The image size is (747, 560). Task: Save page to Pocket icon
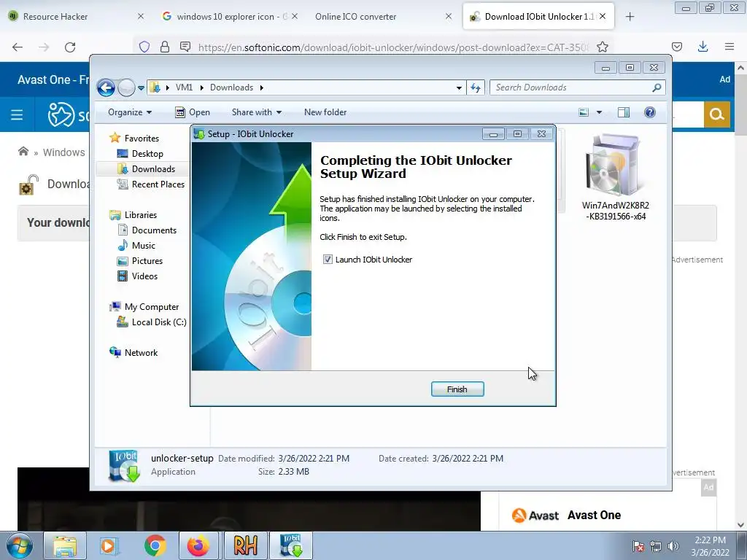click(x=676, y=47)
